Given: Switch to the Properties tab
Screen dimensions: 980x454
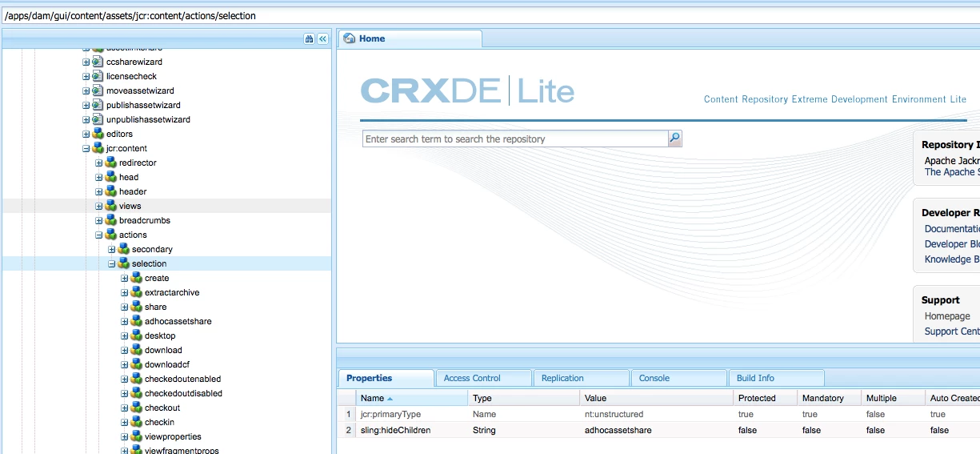Looking at the screenshot, I should tap(386, 378).
